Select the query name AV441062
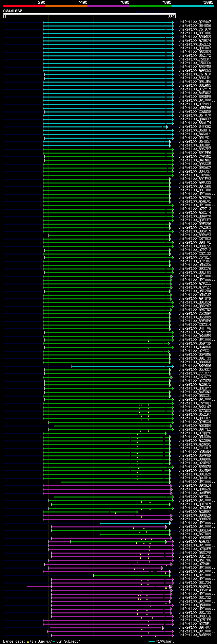The width and height of the screenshot is (217, 644). pyautogui.click(x=13, y=11)
